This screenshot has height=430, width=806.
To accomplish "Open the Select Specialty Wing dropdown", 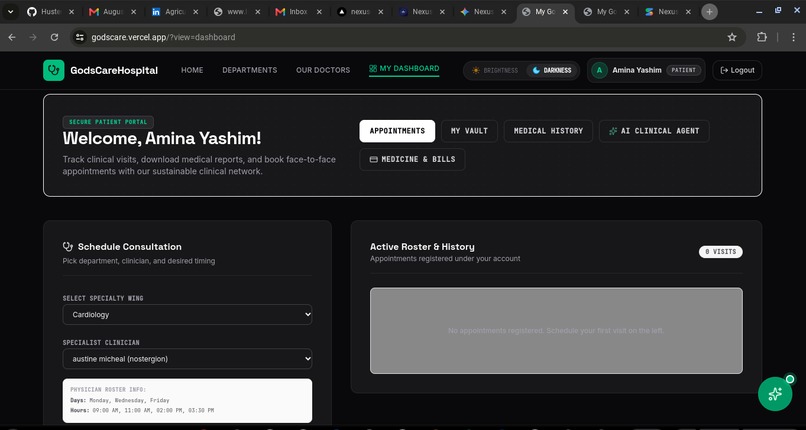I will point(187,314).
